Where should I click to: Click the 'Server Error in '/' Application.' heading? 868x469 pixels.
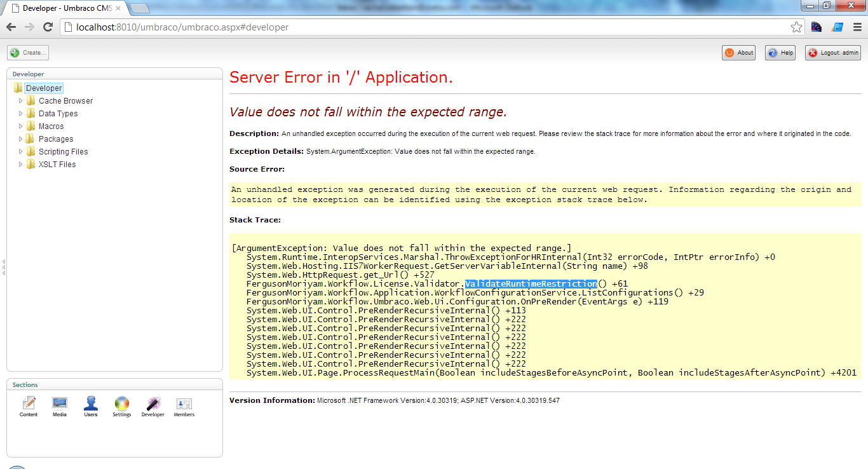tap(341, 78)
